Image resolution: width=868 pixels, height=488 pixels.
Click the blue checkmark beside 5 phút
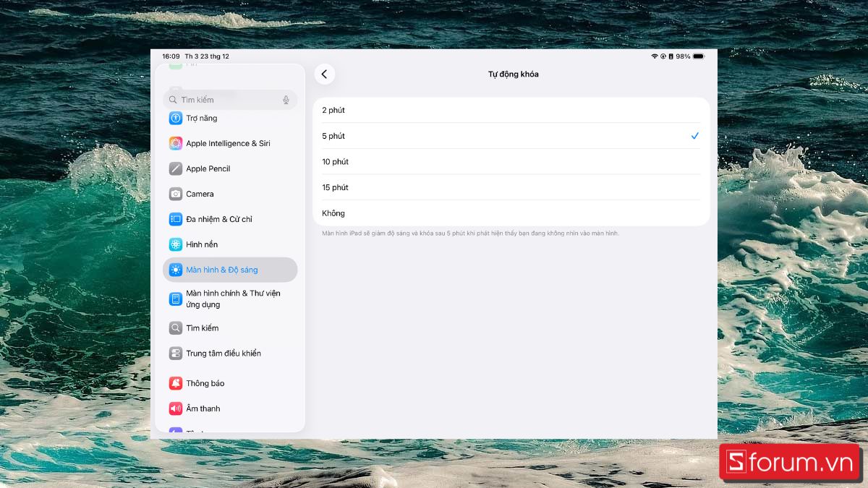(x=695, y=136)
